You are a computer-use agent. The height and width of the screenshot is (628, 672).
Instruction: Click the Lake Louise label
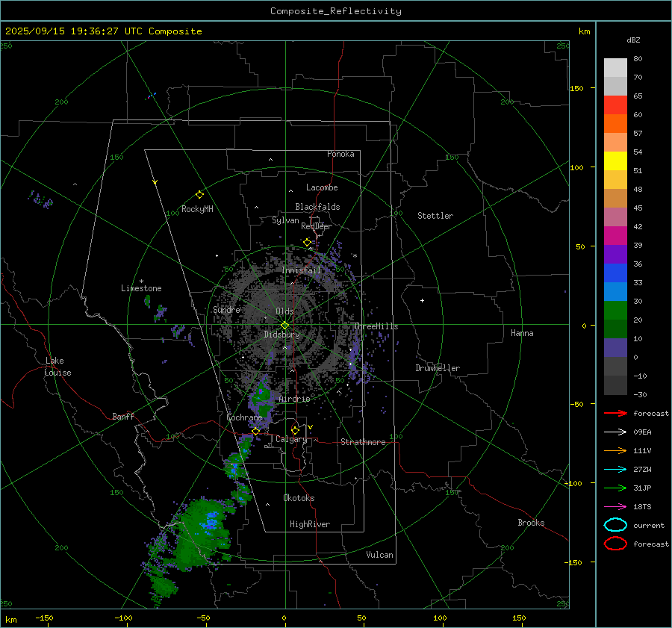pyautogui.click(x=57, y=367)
